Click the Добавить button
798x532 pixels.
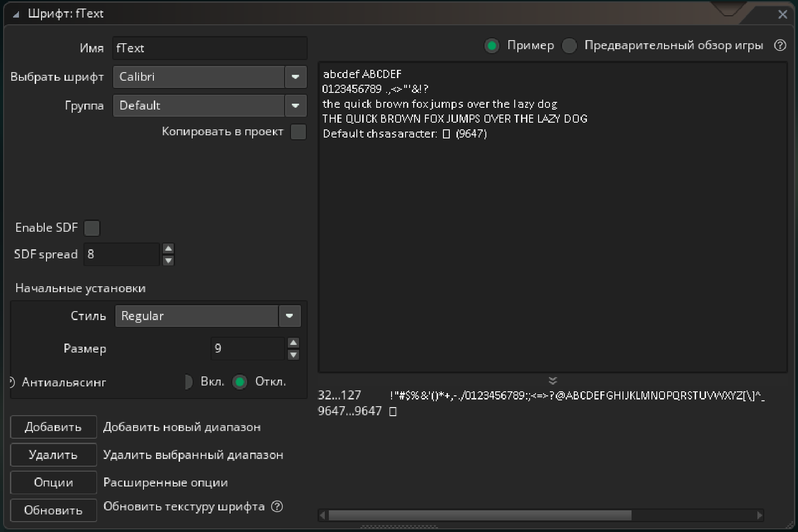coord(53,427)
